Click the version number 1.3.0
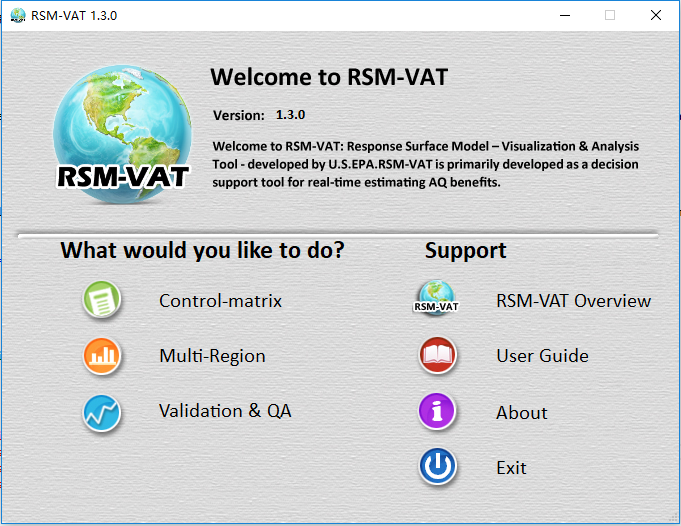Screen dimensions: 681x526 [x=291, y=115]
